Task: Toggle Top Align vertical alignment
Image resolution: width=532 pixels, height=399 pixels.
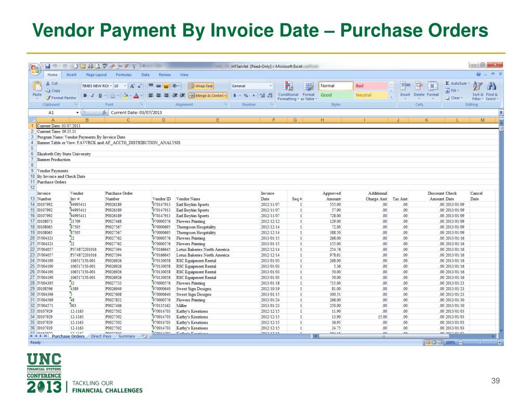Action: [151, 86]
